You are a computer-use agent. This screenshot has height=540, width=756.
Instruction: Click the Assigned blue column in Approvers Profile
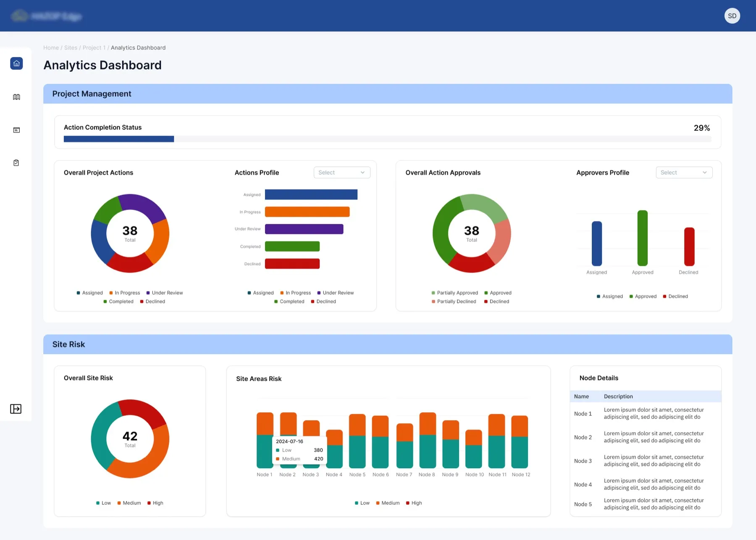(597, 244)
